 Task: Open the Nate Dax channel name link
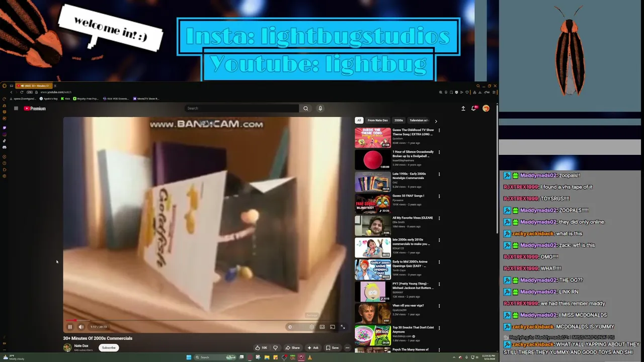[x=81, y=346]
